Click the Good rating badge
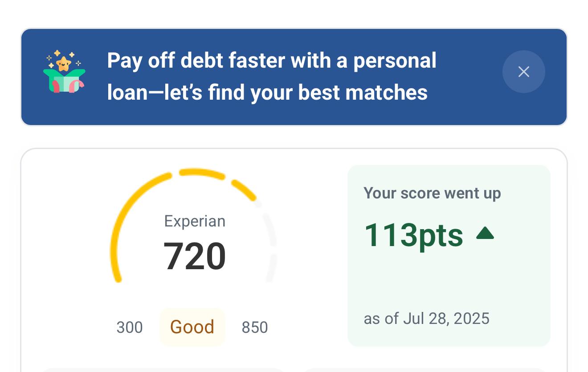 [x=192, y=327]
